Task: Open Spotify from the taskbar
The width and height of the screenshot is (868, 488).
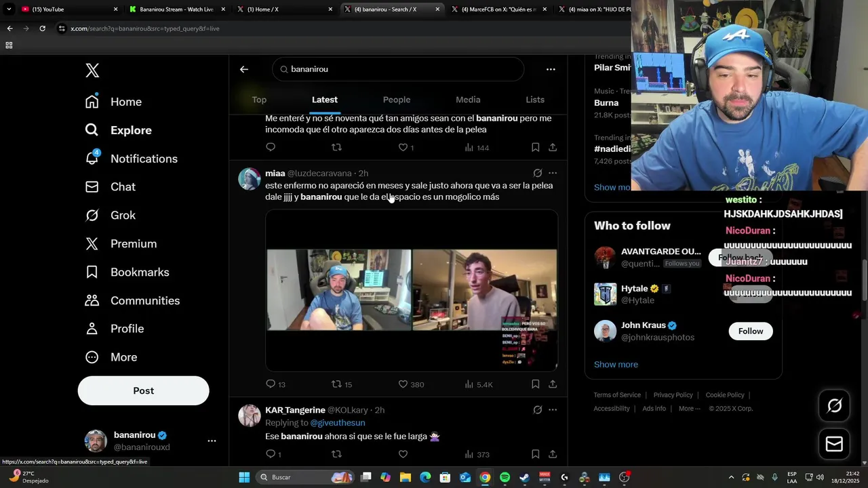Action: pyautogui.click(x=505, y=477)
